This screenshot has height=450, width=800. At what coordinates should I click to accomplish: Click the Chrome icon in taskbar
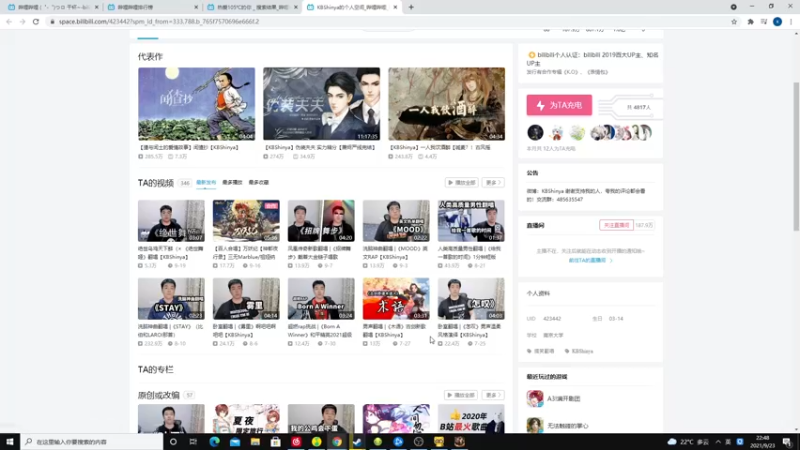(337, 442)
